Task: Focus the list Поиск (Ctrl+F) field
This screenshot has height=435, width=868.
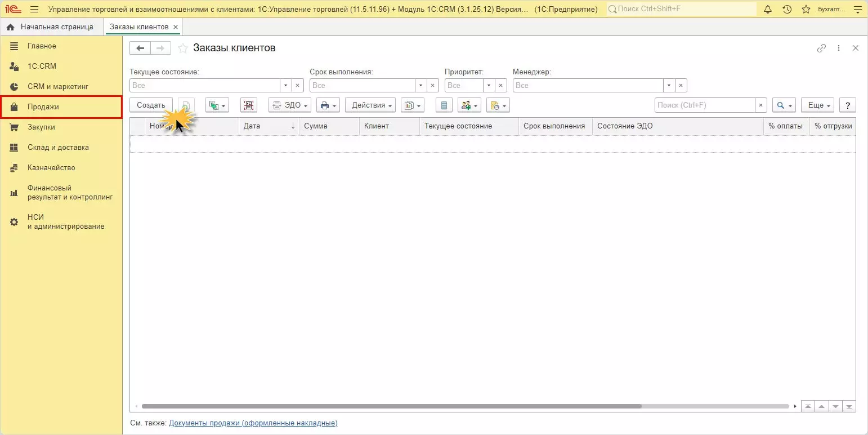Action: [705, 105]
